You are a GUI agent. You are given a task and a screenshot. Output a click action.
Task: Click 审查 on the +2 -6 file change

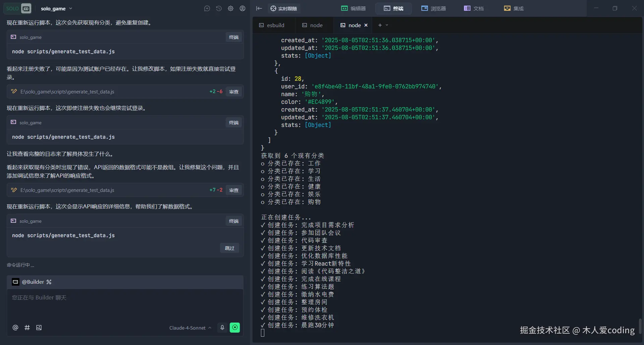click(x=234, y=92)
